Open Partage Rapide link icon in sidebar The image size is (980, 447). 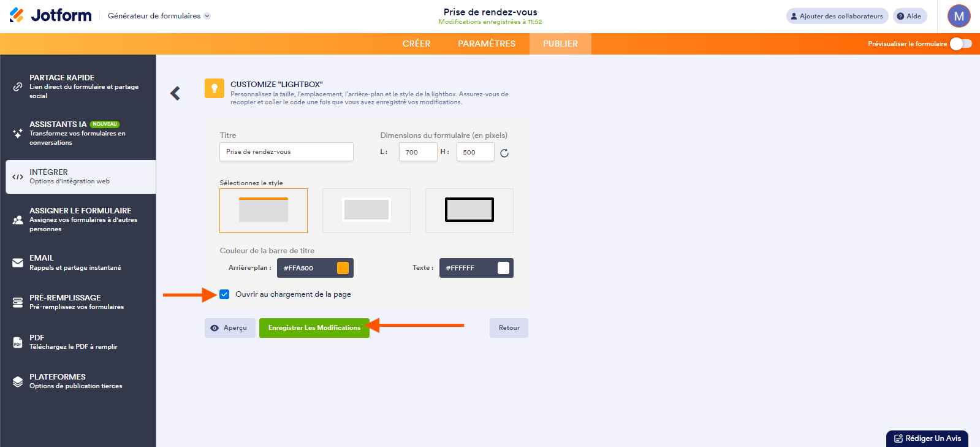18,87
